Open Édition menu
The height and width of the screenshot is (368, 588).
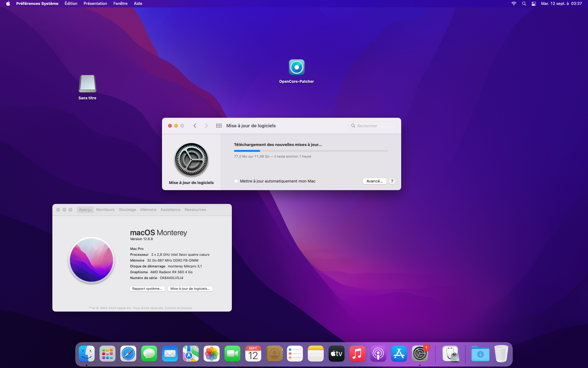pos(71,4)
